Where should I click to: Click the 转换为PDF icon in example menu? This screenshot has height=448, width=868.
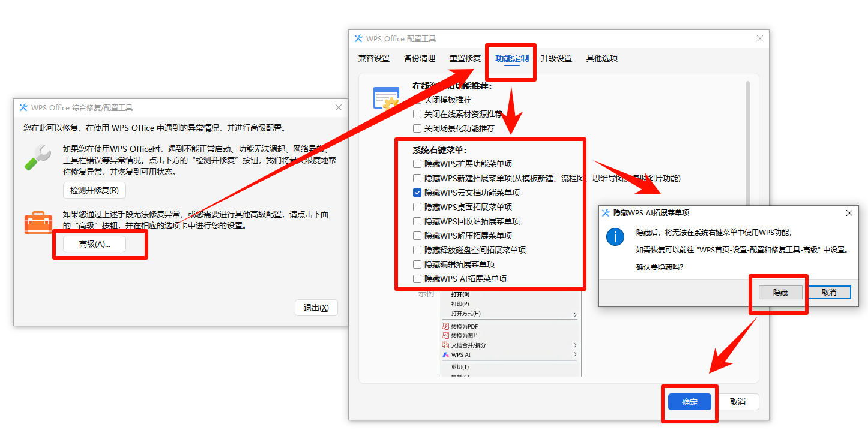click(445, 326)
